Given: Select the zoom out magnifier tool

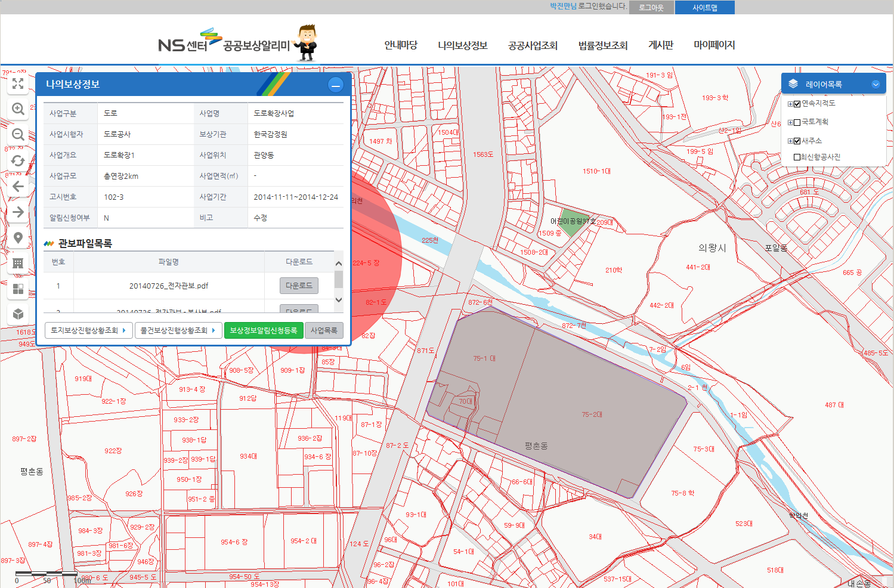Looking at the screenshot, I should click(x=18, y=135).
